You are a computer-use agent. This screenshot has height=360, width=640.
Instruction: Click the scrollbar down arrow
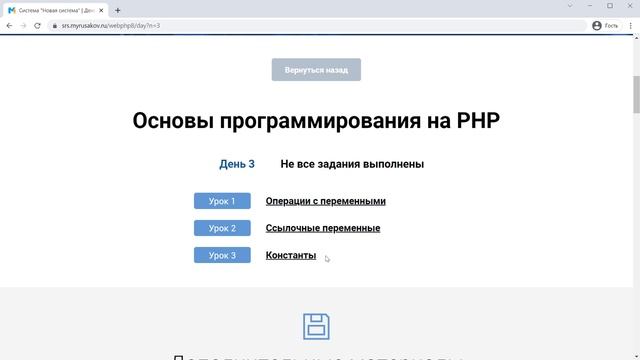636,357
